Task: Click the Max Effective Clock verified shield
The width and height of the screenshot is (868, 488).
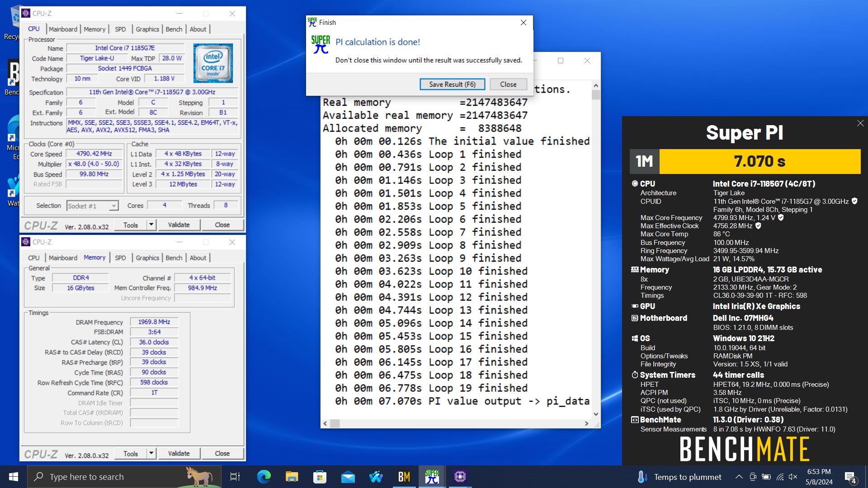Action: coord(758,225)
